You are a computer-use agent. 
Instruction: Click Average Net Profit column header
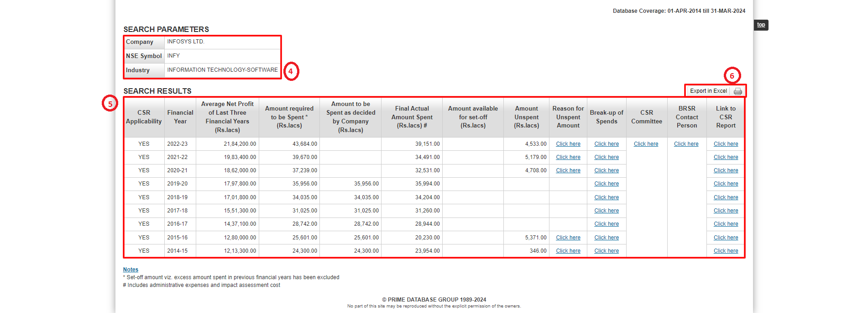(227, 117)
